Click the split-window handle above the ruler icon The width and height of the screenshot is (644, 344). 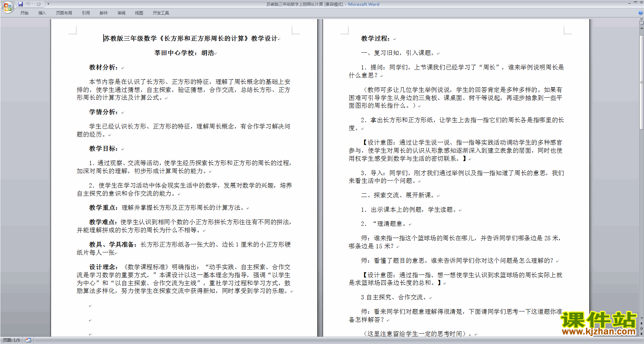(642, 19)
